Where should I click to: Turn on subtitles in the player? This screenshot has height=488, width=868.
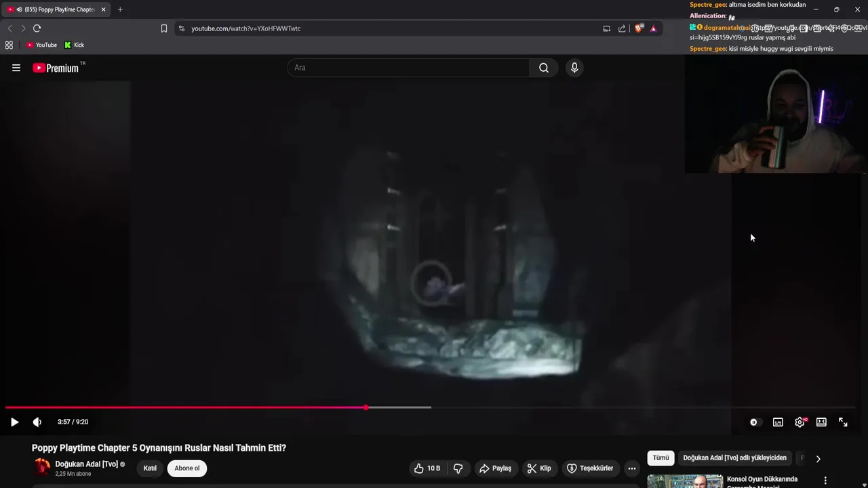click(778, 422)
